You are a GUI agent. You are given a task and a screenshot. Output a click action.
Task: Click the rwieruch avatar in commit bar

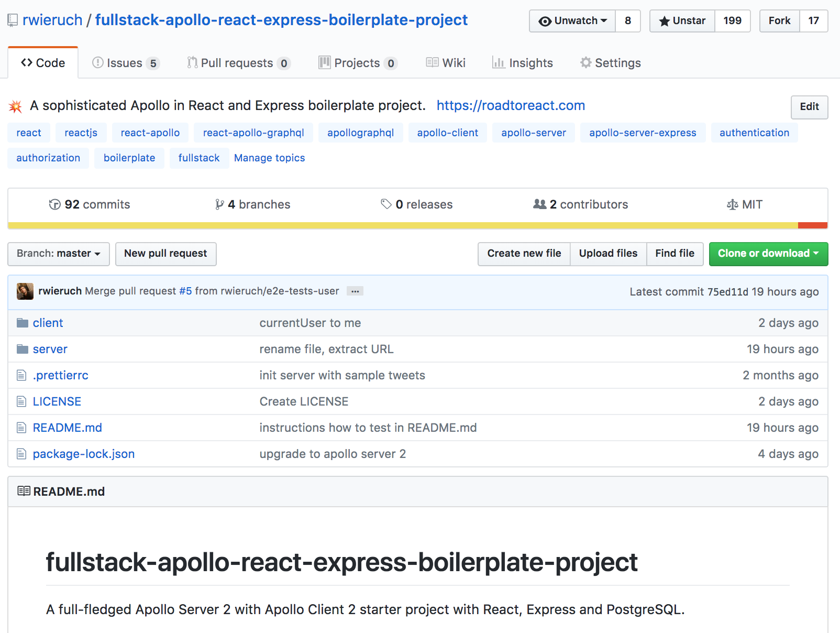25,291
